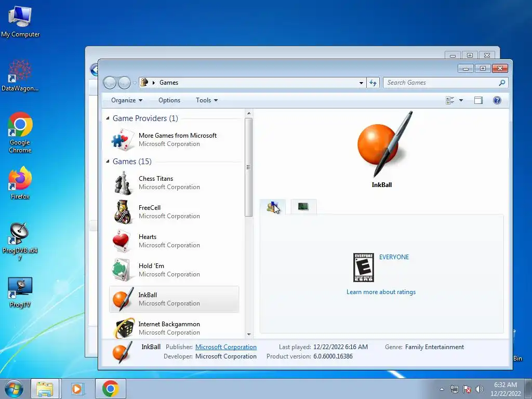The height and width of the screenshot is (399, 532).
Task: Click the Show desktop button
Action: (x=528, y=389)
